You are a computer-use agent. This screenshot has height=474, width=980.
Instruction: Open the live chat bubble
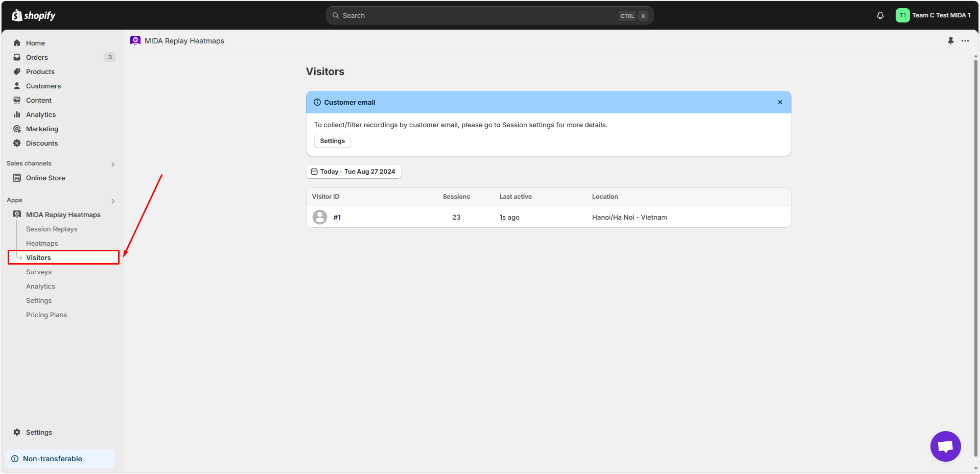(x=945, y=446)
